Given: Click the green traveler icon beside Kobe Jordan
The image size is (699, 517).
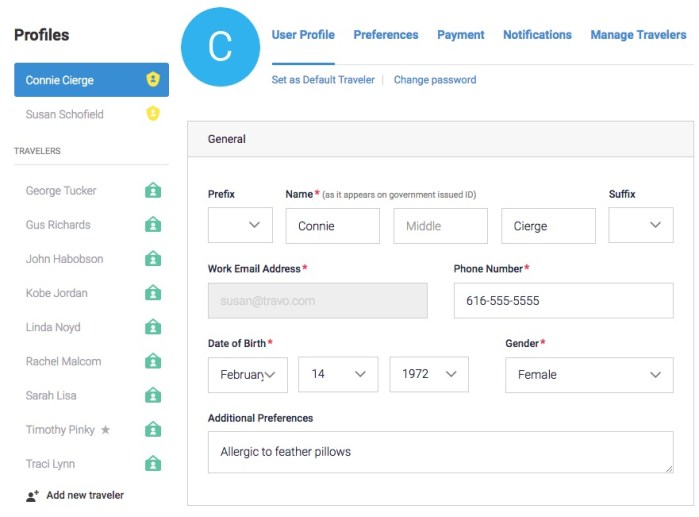Looking at the screenshot, I should click(x=153, y=293).
